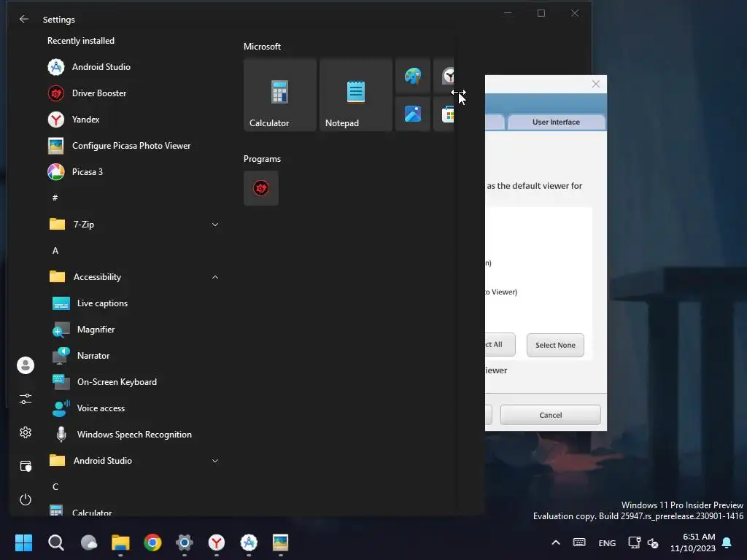This screenshot has width=747, height=560.
Task: Open the Calculator tile
Action: point(279,95)
